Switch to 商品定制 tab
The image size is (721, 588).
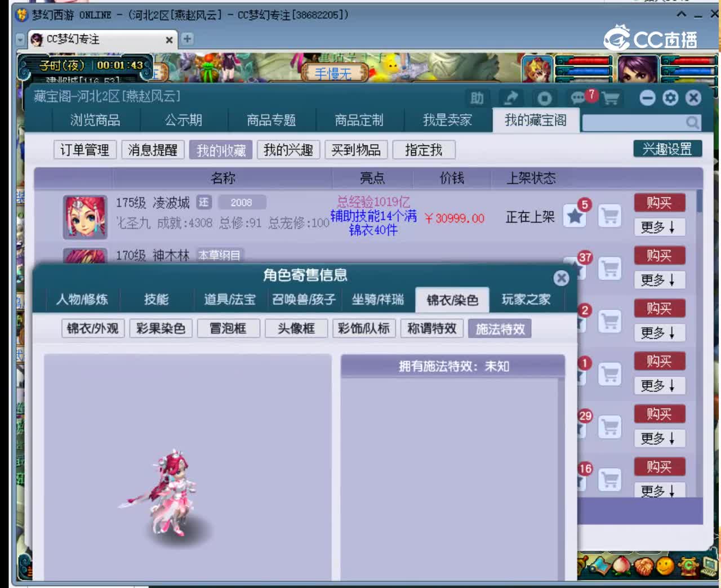pyautogui.click(x=359, y=121)
